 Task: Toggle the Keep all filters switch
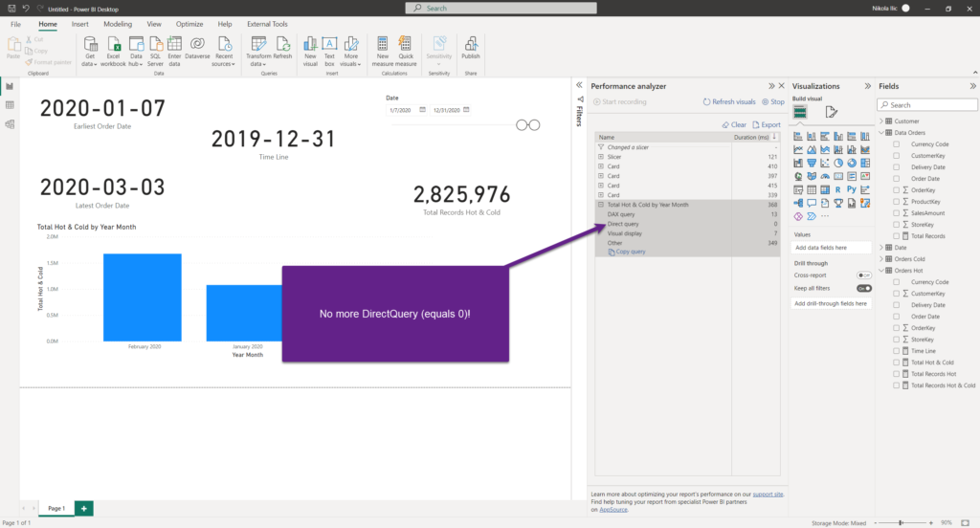tap(864, 289)
